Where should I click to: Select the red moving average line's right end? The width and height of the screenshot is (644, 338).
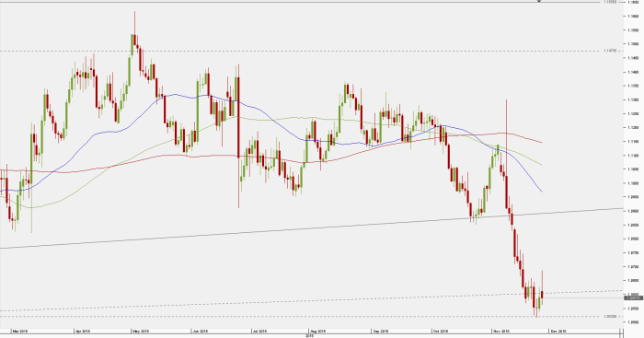(542, 142)
